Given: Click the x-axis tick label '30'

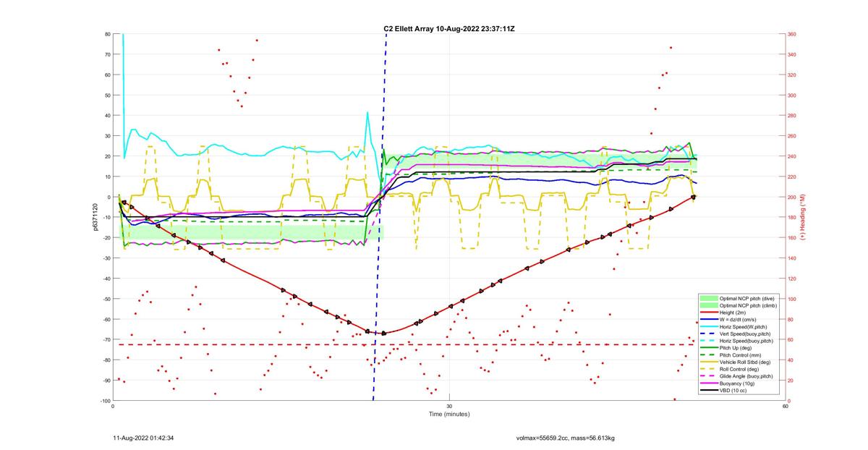Looking at the screenshot, I should 449,407.
